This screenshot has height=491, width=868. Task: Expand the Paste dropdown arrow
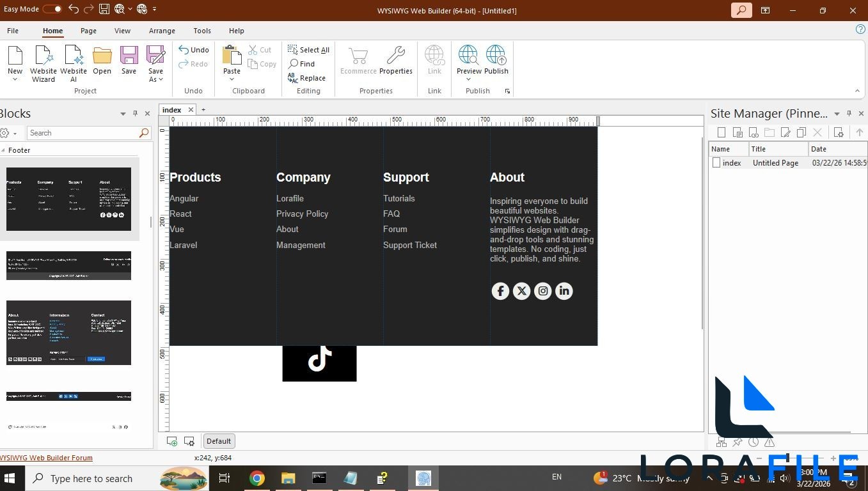(231, 78)
